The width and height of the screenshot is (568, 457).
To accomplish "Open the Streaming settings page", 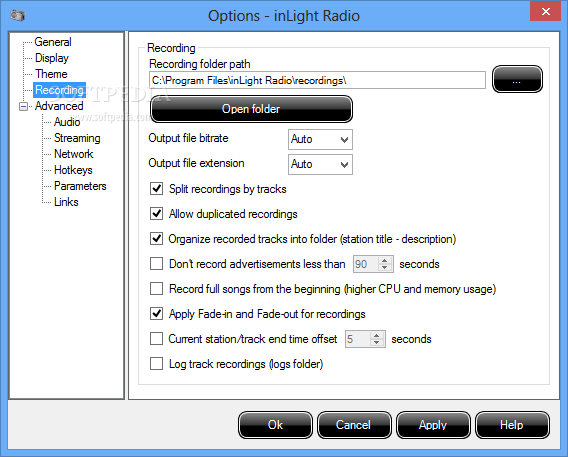I will (x=77, y=138).
